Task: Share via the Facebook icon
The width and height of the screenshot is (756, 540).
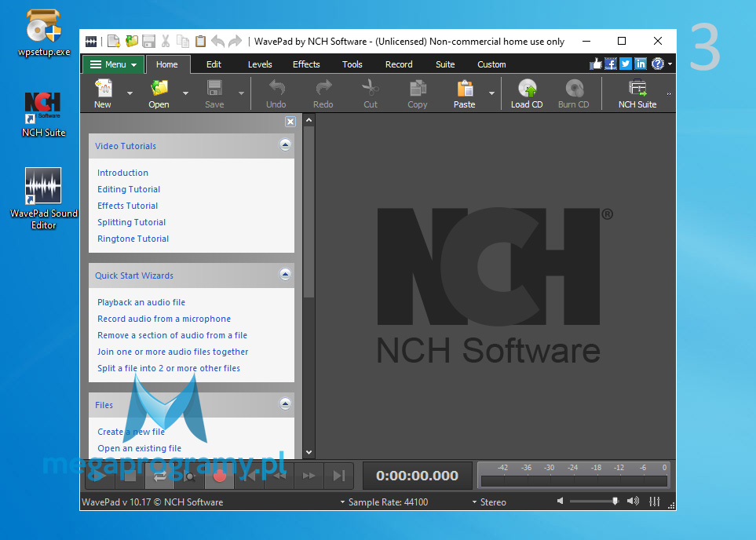Action: [611, 64]
